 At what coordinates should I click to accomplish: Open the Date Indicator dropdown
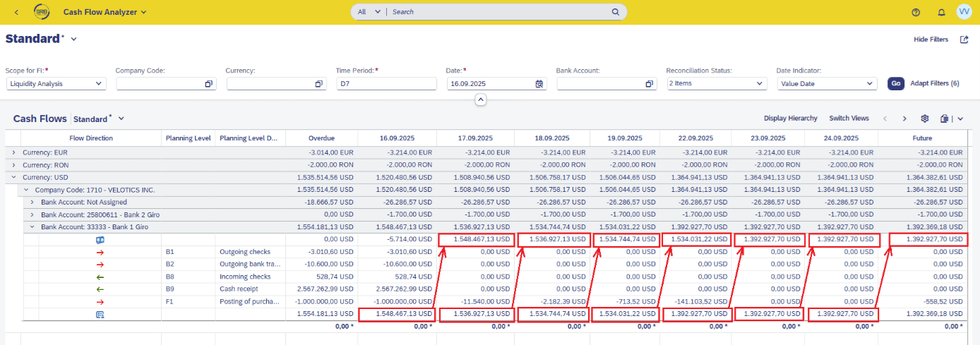(870, 83)
